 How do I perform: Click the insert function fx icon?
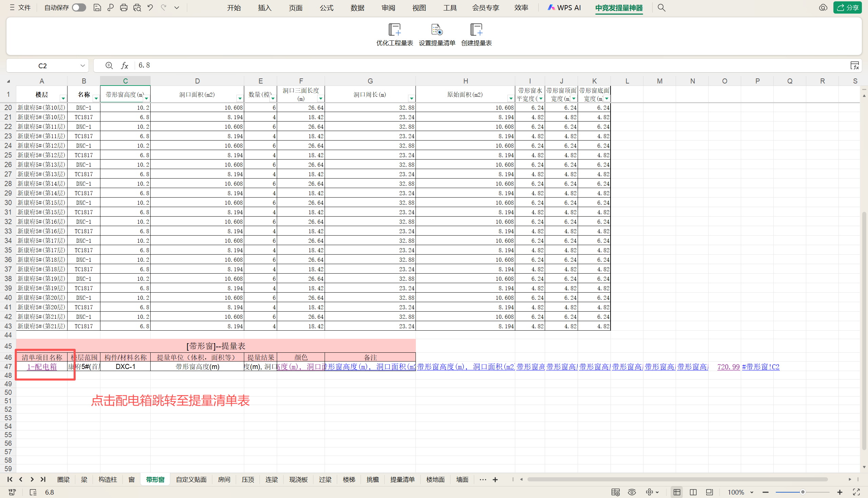(x=125, y=65)
